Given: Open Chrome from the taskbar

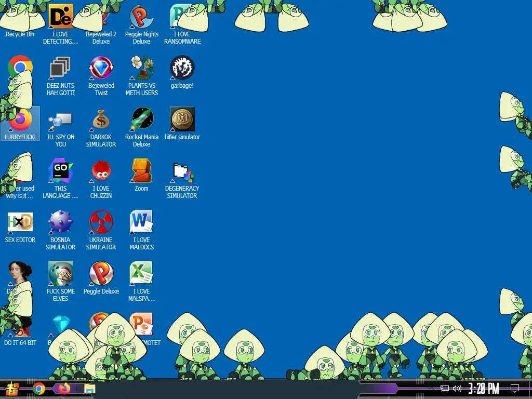Looking at the screenshot, I should [38, 389].
